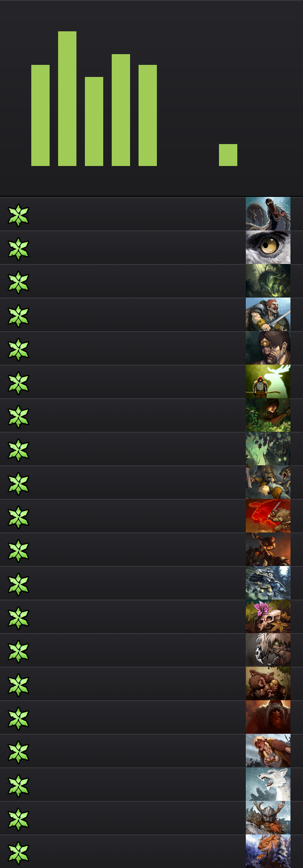The height and width of the screenshot is (868, 303).
Task: Open the pink flower skull thumbnail
Action: (x=268, y=617)
